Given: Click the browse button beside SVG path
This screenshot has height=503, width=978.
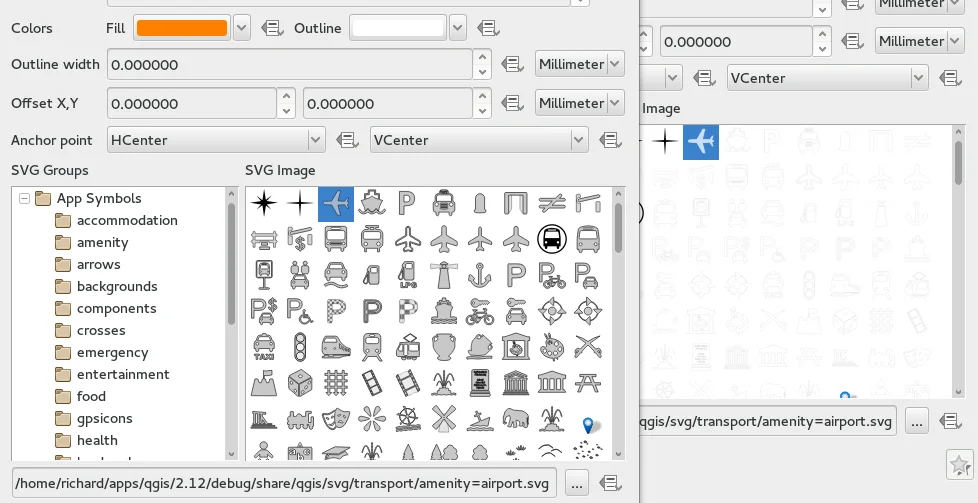Looking at the screenshot, I should [x=576, y=484].
